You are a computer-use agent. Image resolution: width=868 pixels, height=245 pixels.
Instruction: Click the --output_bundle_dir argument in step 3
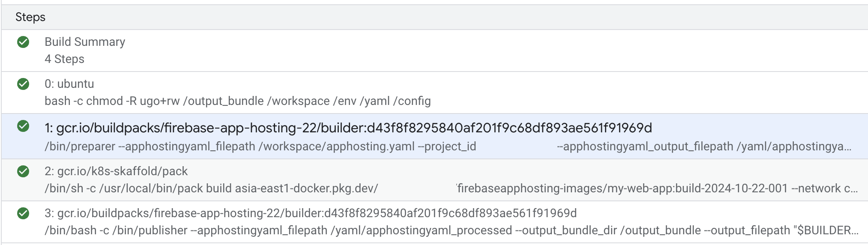(x=566, y=230)
